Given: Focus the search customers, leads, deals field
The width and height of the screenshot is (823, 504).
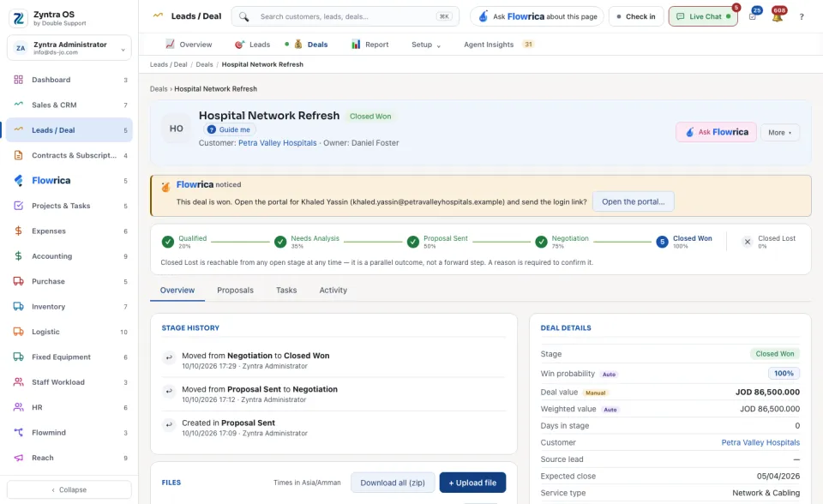Looking at the screenshot, I should tap(345, 17).
